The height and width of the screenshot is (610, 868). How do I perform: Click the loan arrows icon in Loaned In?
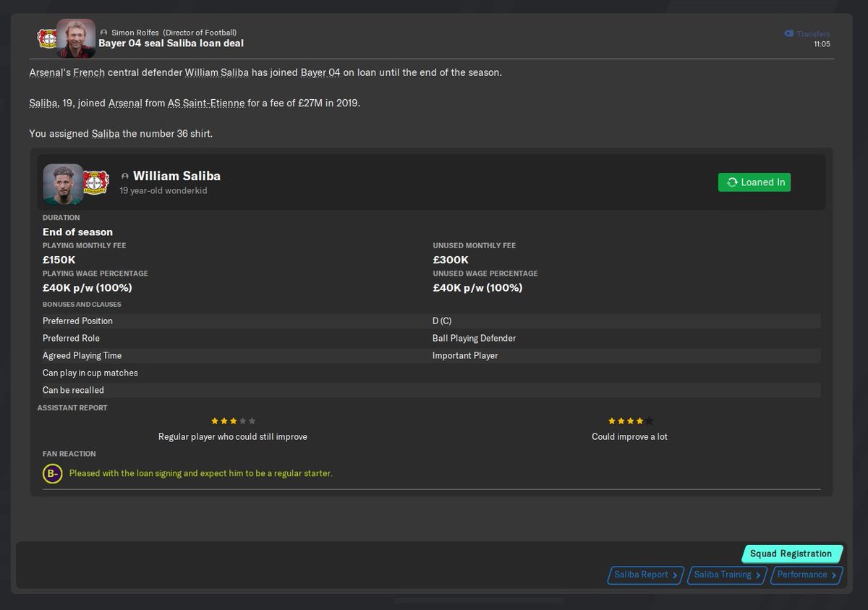click(732, 182)
